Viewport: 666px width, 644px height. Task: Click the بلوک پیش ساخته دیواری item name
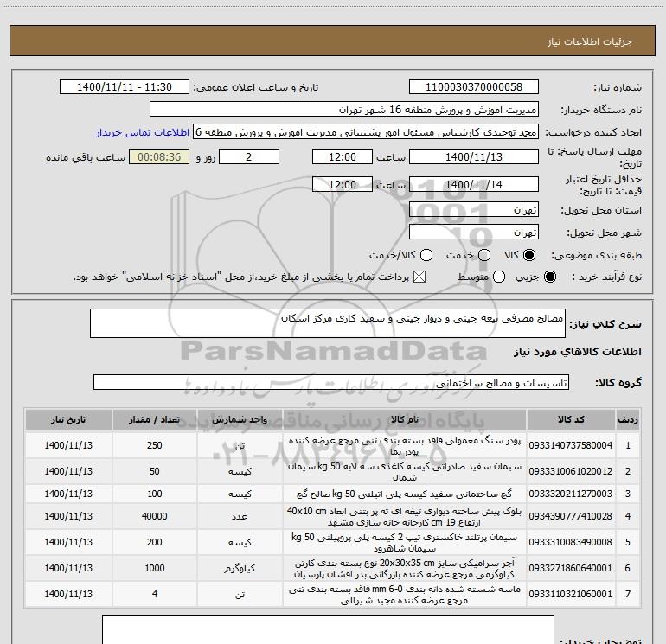coord(405,517)
